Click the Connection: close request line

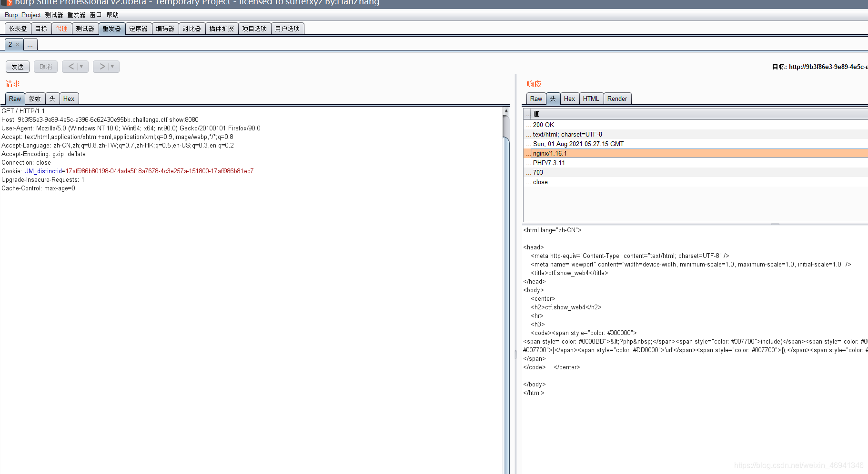(x=26, y=162)
